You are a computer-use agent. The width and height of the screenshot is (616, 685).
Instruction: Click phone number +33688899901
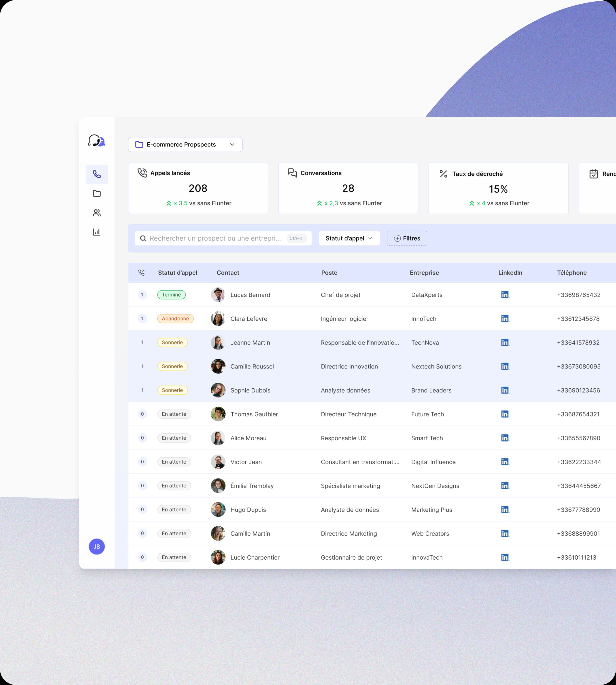click(578, 534)
